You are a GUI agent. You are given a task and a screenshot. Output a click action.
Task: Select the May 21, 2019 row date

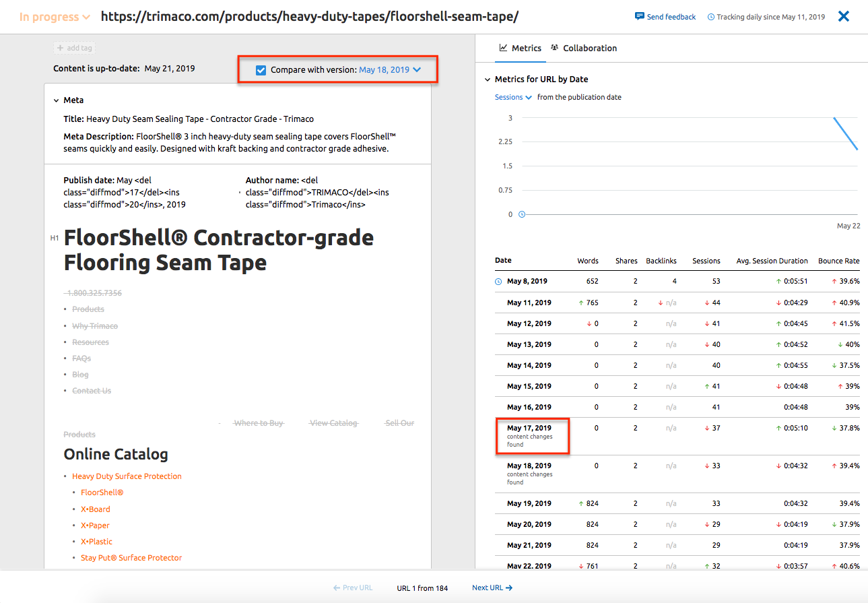tap(529, 545)
